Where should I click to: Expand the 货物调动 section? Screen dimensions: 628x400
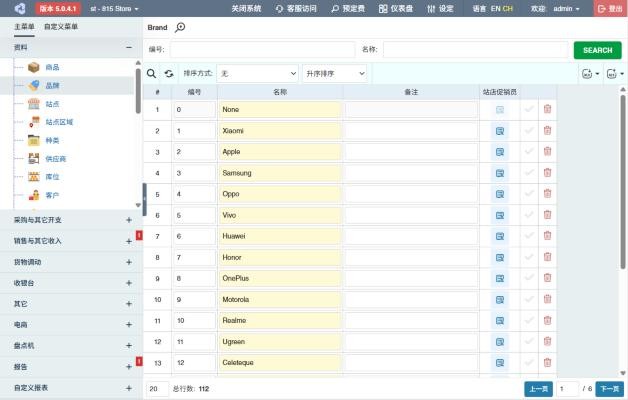[x=129, y=262]
